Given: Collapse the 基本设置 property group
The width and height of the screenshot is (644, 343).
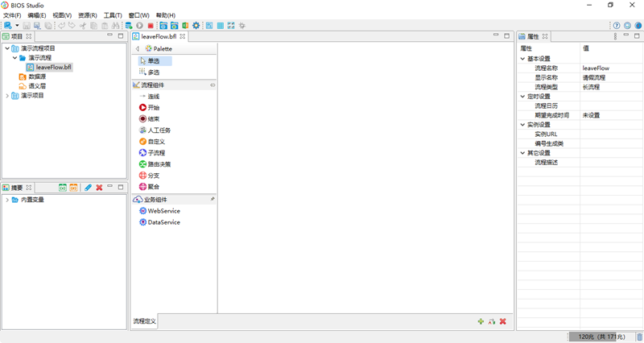Looking at the screenshot, I should click(522, 59).
